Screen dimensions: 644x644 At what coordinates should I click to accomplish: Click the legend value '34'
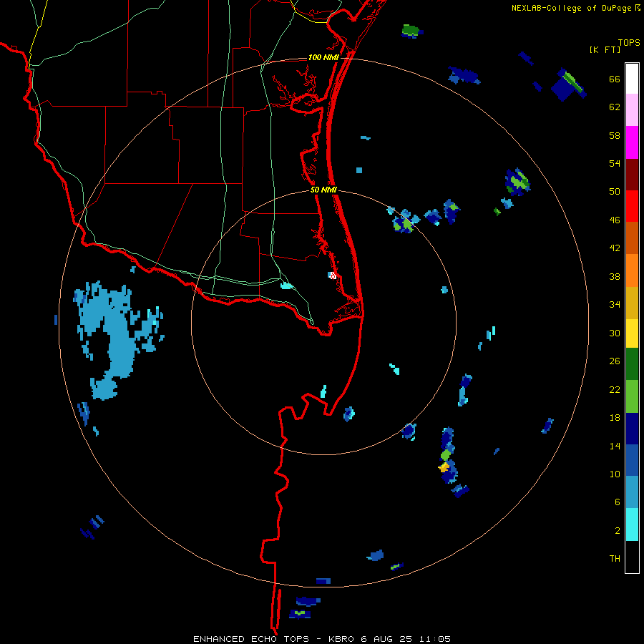pos(615,305)
